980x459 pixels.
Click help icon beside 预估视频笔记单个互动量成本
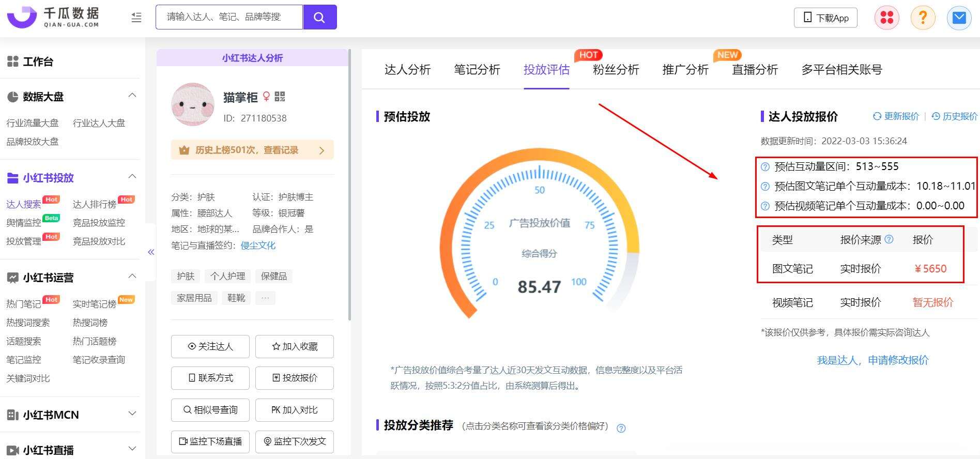765,206
